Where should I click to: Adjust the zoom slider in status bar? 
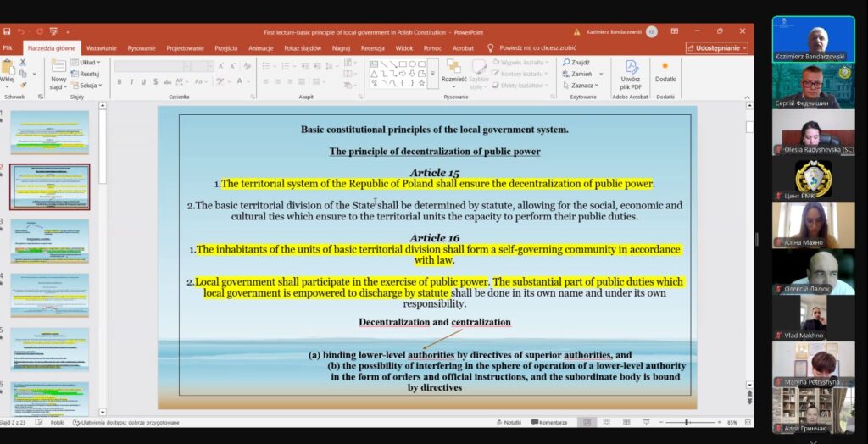[687, 422]
